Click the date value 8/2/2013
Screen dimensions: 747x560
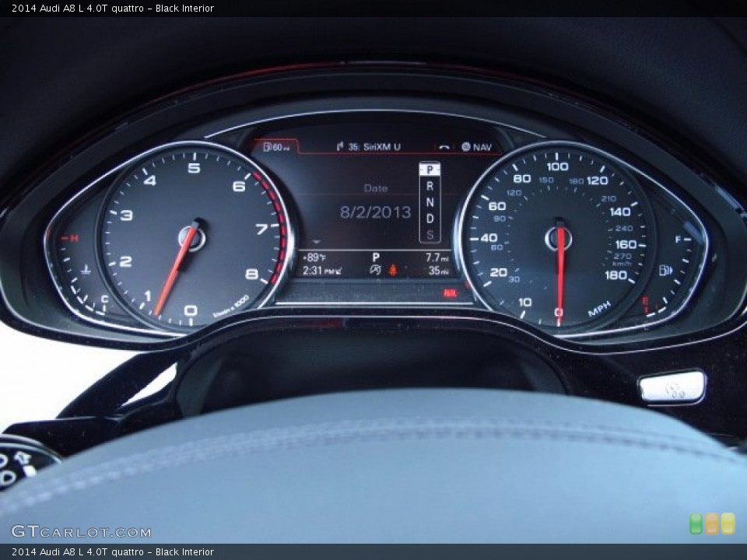point(375,212)
